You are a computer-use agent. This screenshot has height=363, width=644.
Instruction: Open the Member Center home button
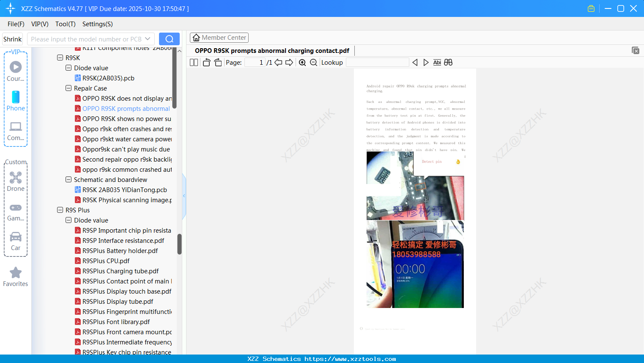pos(219,38)
